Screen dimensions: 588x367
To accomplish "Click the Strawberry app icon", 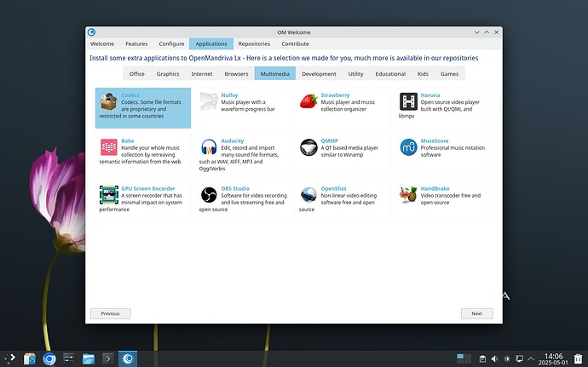I will pyautogui.click(x=308, y=102).
